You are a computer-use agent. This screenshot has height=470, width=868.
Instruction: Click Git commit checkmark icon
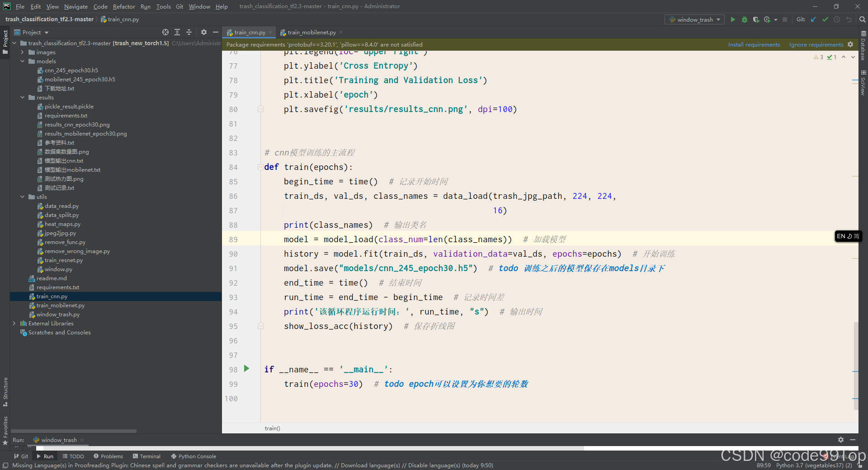825,19
